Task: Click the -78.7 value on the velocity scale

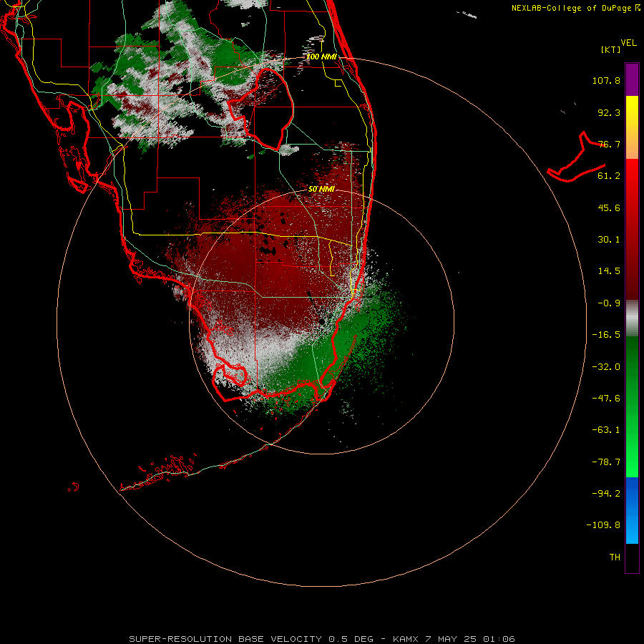Action: click(606, 462)
